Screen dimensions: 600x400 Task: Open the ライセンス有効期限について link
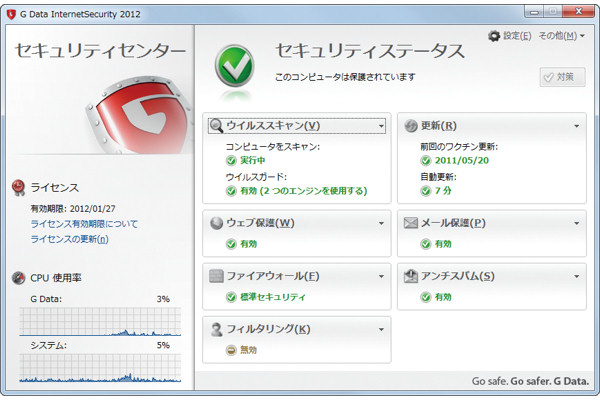[x=84, y=224]
